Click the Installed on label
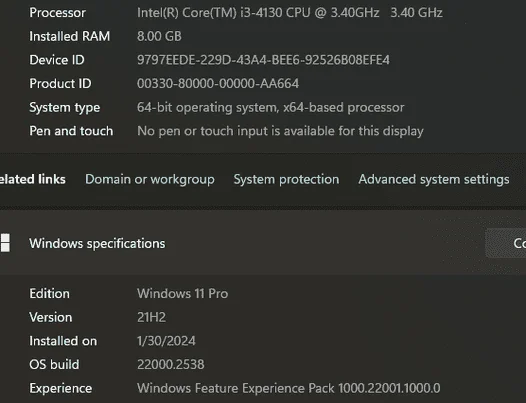The image size is (526, 403). (63, 341)
